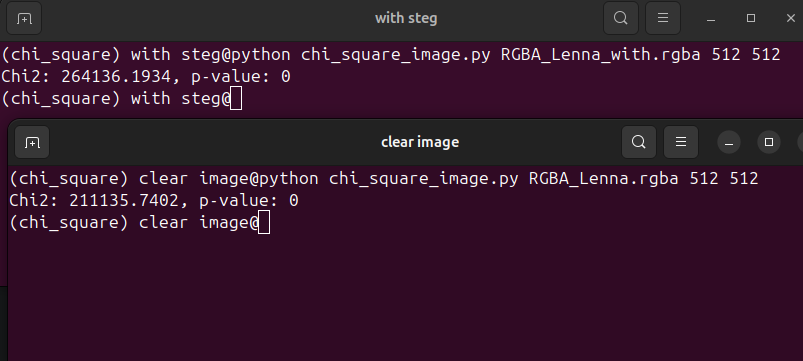Maximize the 'with steg' terminal window
The image size is (803, 361).
pos(751,18)
